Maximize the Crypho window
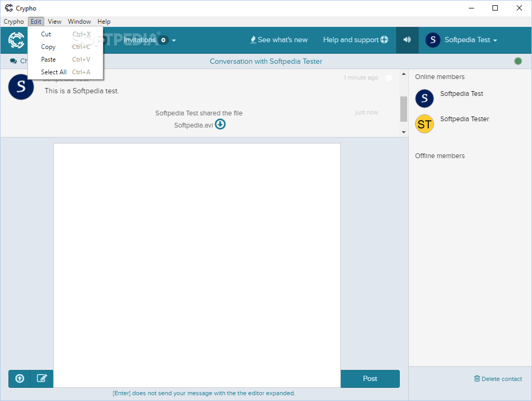532x401 pixels. [495, 8]
